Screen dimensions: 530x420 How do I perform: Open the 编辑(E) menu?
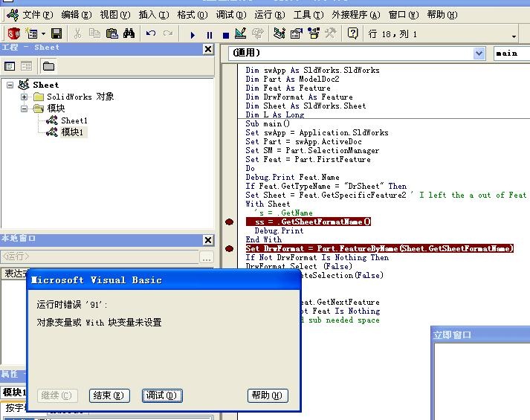point(77,15)
